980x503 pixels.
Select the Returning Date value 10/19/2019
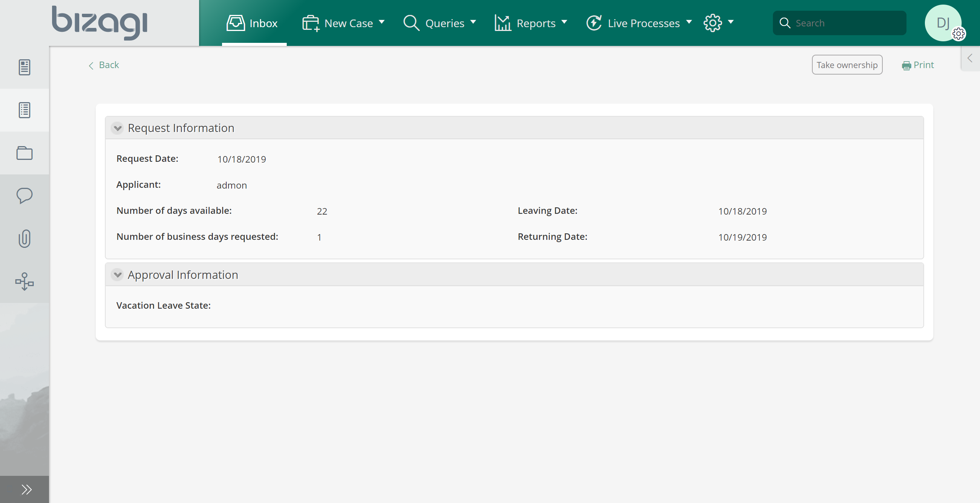[742, 237]
